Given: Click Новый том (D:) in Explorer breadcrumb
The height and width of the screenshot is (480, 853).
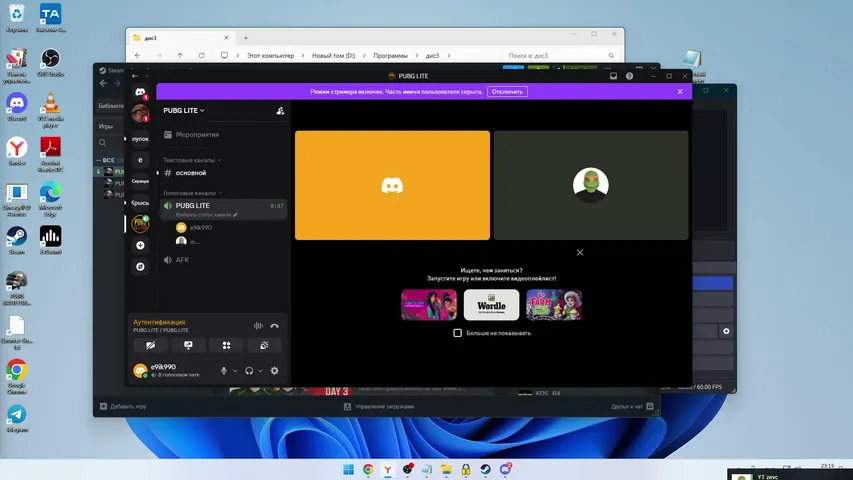Looking at the screenshot, I should [x=333, y=56].
